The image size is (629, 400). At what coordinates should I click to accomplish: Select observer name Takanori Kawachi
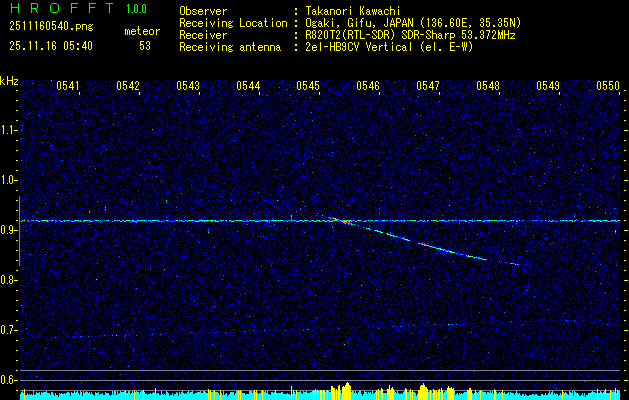[355, 11]
